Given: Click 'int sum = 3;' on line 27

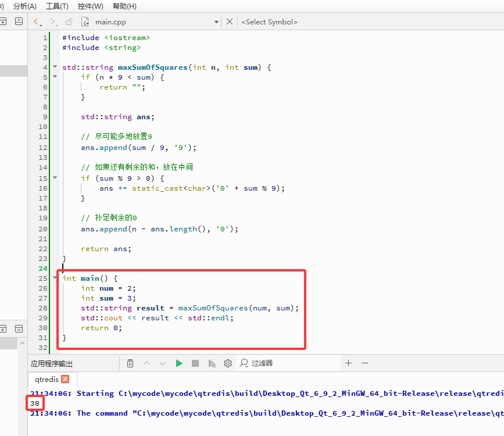Looking at the screenshot, I should click(x=108, y=298).
